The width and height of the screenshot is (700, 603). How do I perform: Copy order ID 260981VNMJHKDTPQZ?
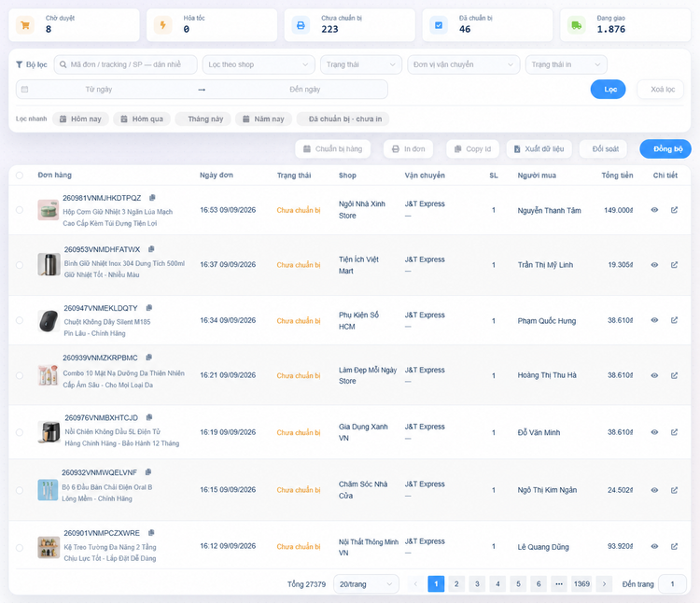pyautogui.click(x=152, y=198)
